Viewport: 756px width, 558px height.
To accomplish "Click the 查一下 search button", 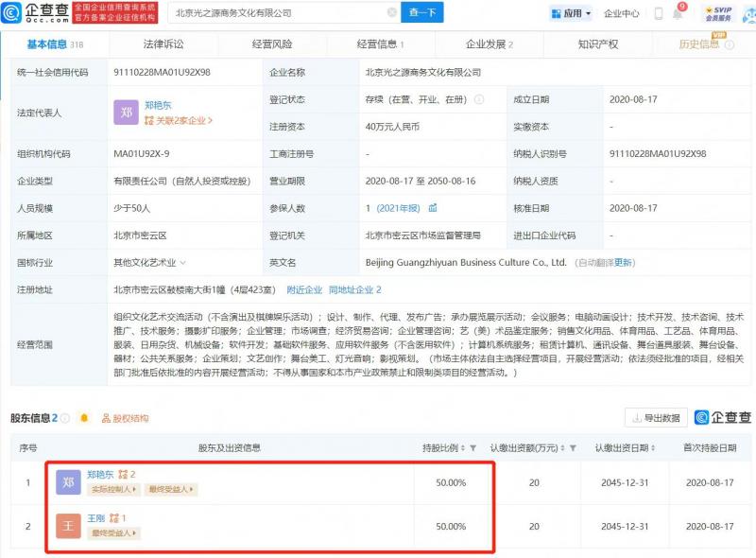I will pyautogui.click(x=422, y=12).
